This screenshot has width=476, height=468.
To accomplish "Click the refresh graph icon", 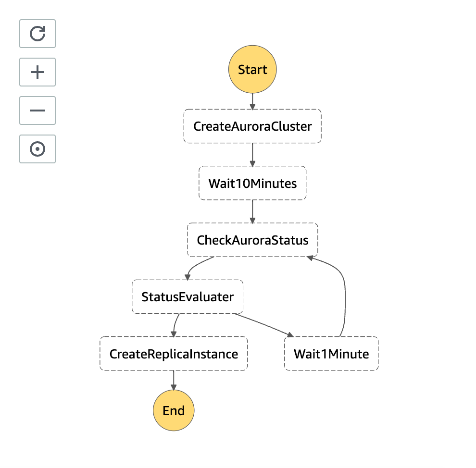I will tap(38, 34).
